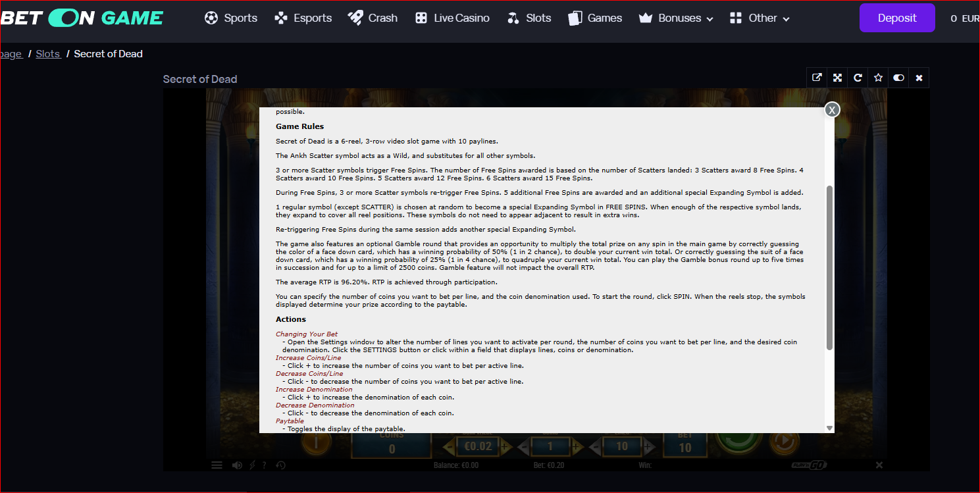Expand the Other dropdown menu
Screen dimensions: 980x493
(x=760, y=18)
